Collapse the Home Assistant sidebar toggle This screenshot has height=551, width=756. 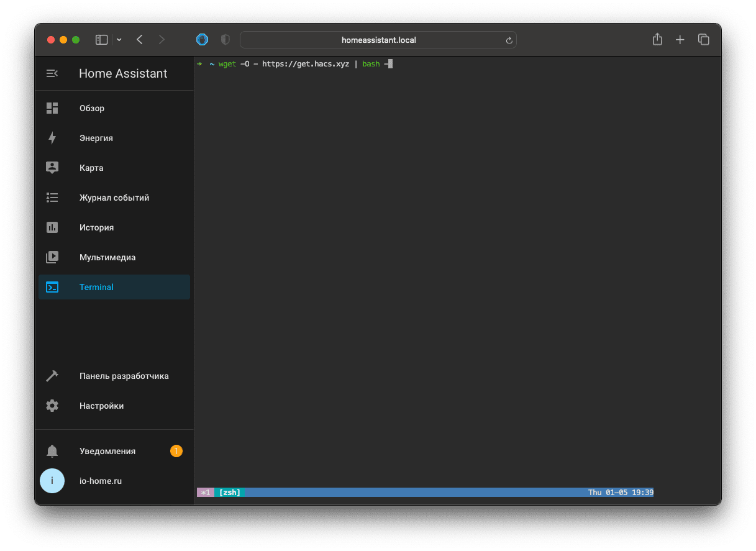tap(52, 73)
